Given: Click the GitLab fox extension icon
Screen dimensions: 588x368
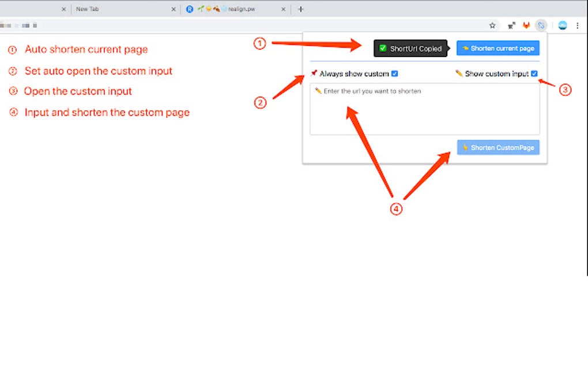Looking at the screenshot, I should 526,25.
